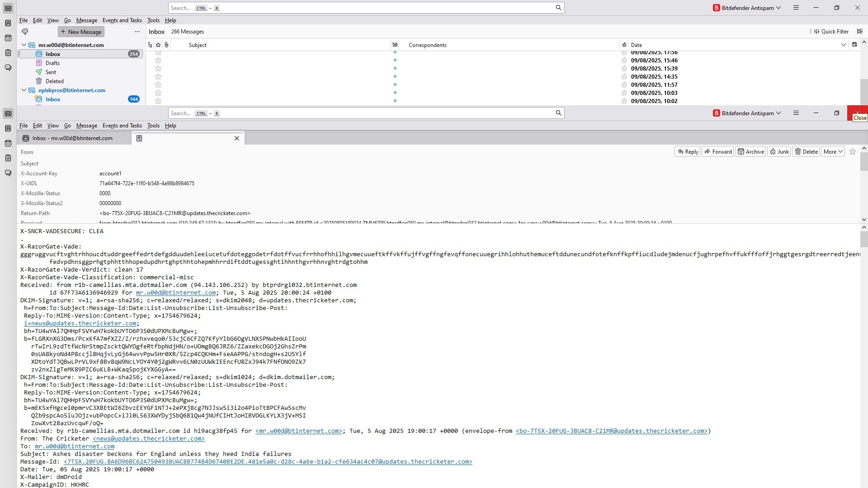
Task: Open the Address Book sidebar icon
Action: point(8,23)
